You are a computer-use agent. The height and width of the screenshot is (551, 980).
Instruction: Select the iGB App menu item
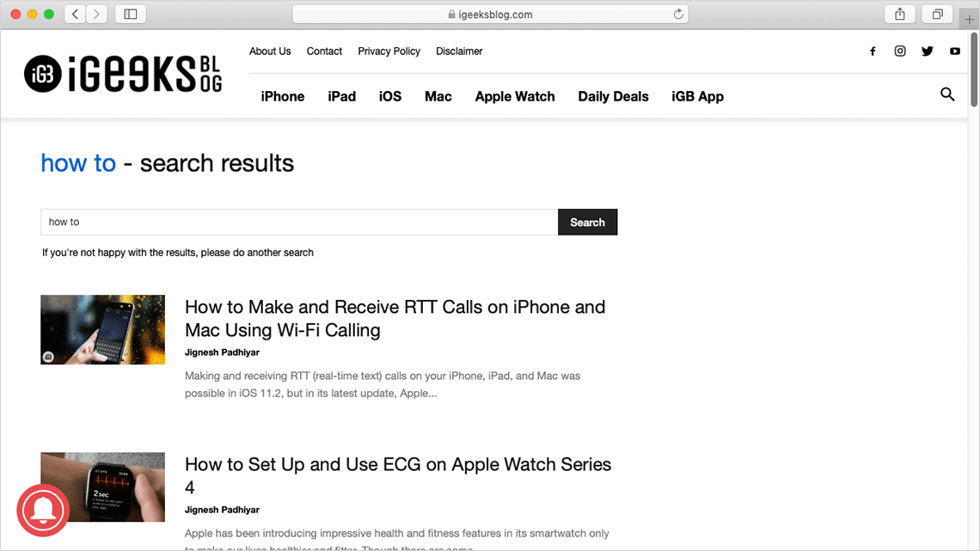(697, 96)
